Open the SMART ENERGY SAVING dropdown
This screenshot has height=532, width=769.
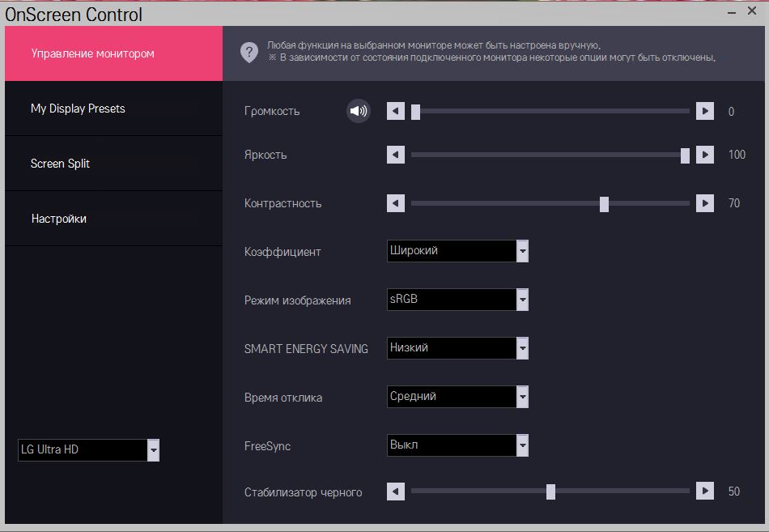(x=522, y=348)
